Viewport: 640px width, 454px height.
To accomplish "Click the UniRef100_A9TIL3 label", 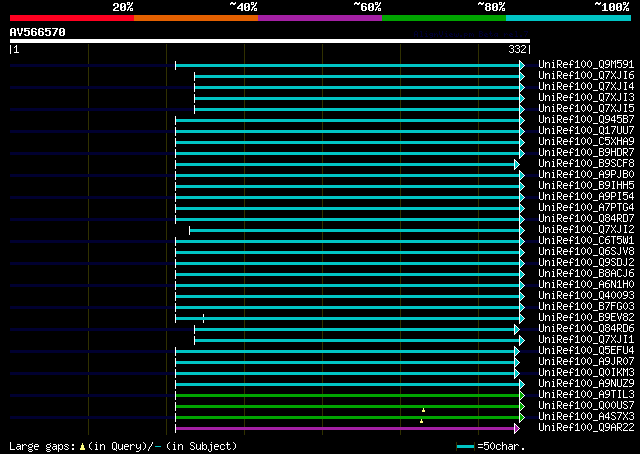I will pos(586,394).
